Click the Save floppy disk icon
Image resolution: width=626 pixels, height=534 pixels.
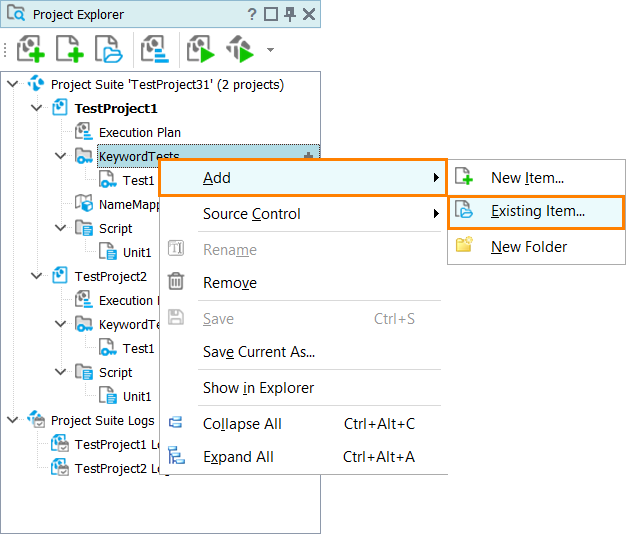click(x=176, y=317)
